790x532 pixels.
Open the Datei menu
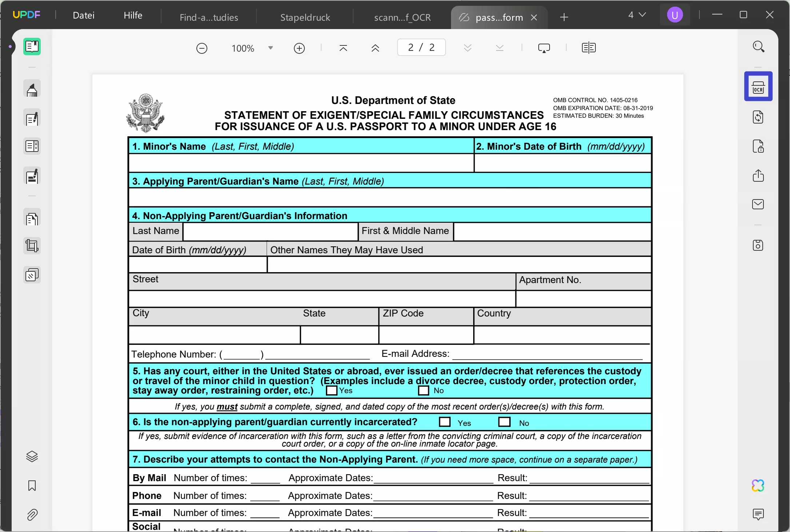coord(84,15)
